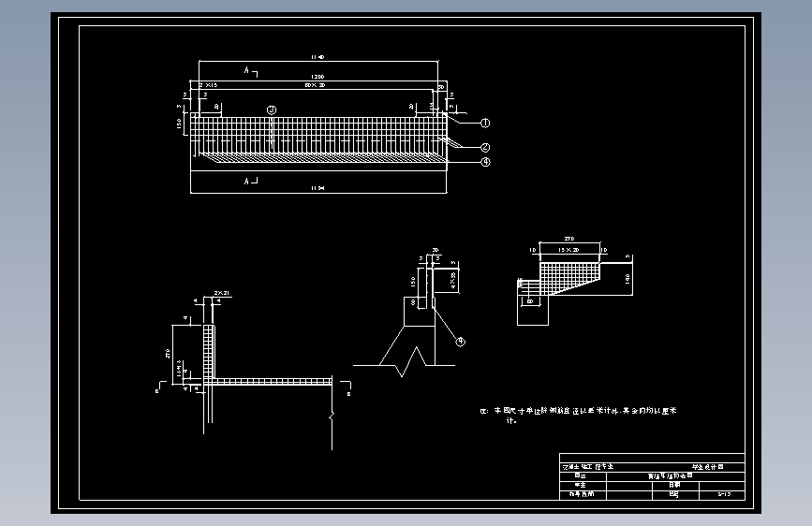Pick callout bubble number 2
The width and height of the screenshot is (812, 526).
[x=485, y=148]
